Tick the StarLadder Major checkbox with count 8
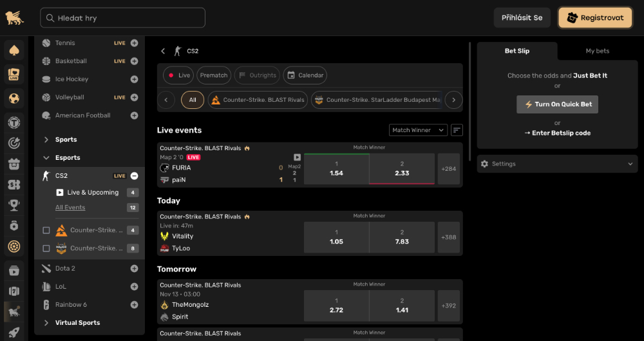The height and width of the screenshot is (341, 644). click(x=46, y=248)
